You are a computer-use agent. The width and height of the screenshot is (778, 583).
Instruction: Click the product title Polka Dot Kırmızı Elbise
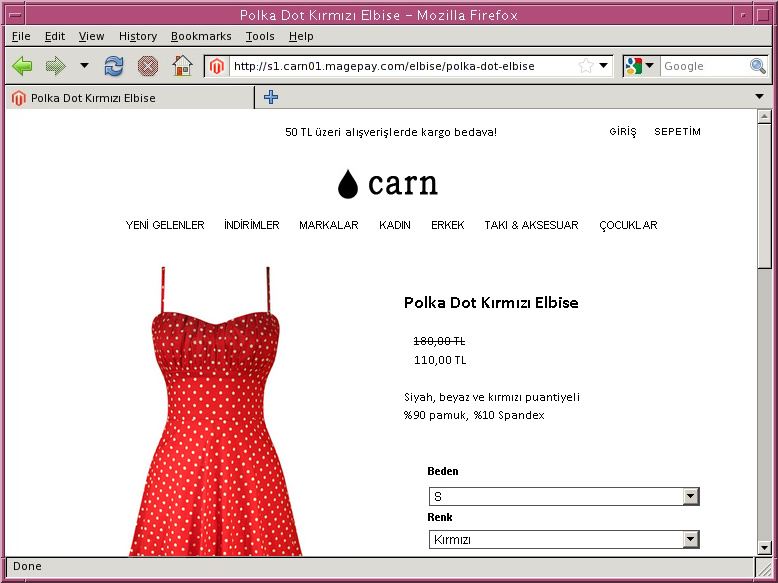[491, 303]
